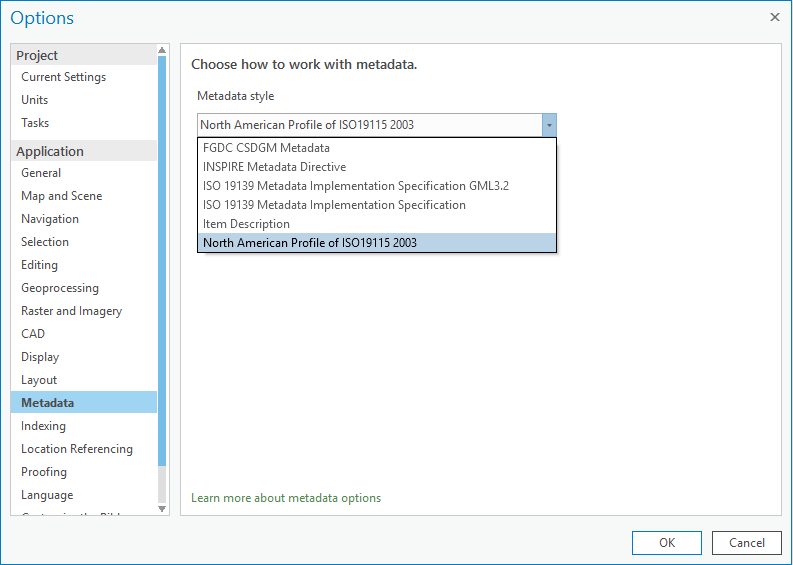The height and width of the screenshot is (565, 793).
Task: Select ISO 19139 Metadata Implementation Specification option
Action: click(x=377, y=205)
